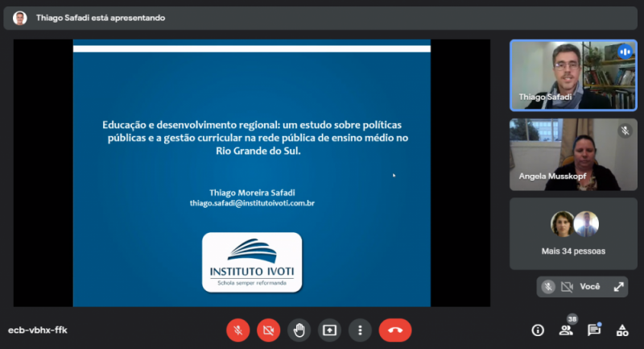Click the presenter avatar in the top banner
The image size is (644, 349).
19,18
